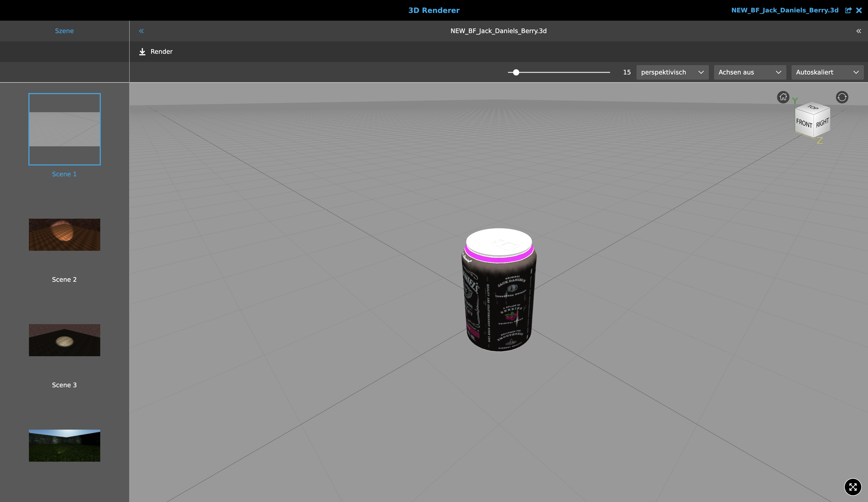Viewport: 868px width, 502px height.
Task: Click the TOP face of the navigation cube
Action: click(x=813, y=108)
